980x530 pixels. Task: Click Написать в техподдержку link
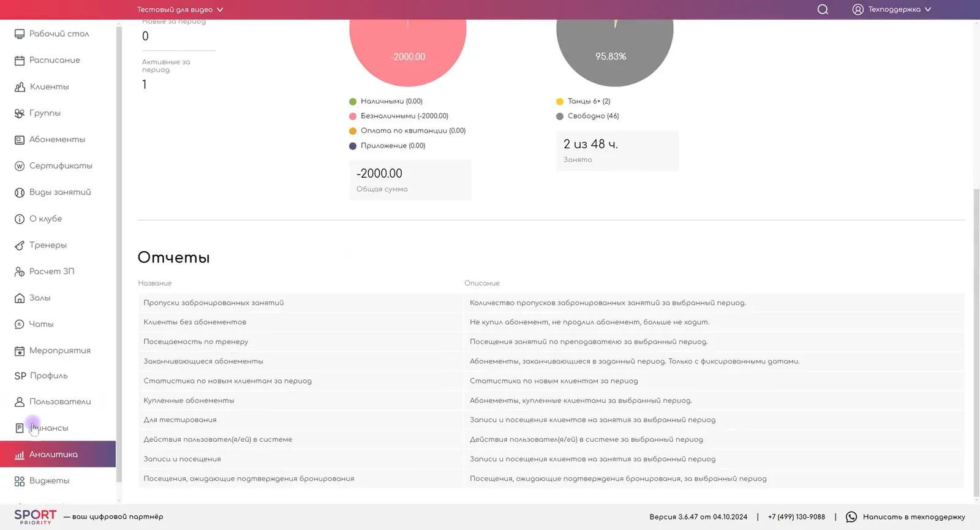914,517
